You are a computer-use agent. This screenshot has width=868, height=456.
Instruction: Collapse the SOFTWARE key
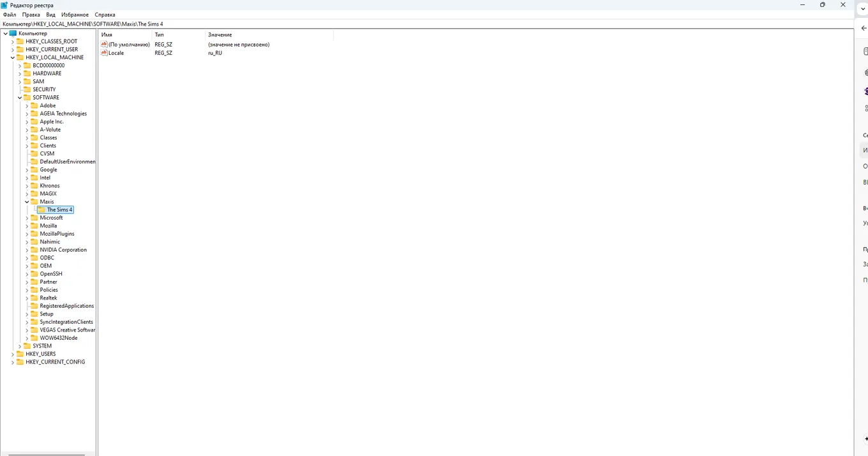click(x=20, y=98)
